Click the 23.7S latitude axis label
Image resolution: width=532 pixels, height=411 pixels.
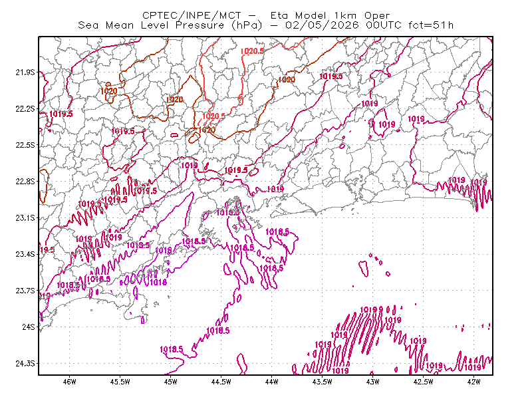[x=25, y=291]
